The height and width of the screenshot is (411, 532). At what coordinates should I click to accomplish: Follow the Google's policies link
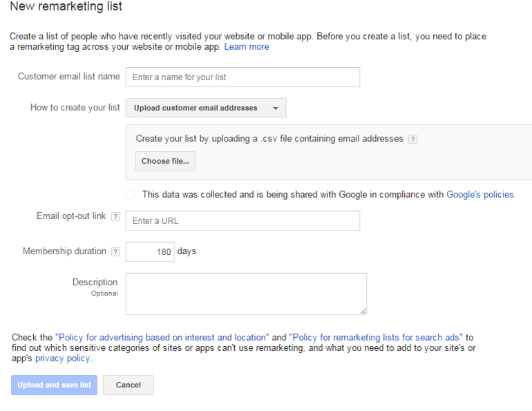click(x=480, y=195)
